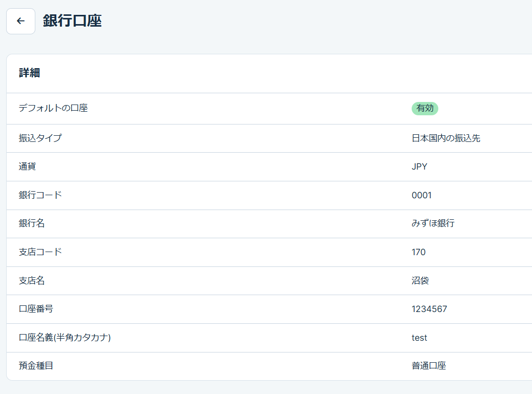Select the bank code value 0001

421,195
